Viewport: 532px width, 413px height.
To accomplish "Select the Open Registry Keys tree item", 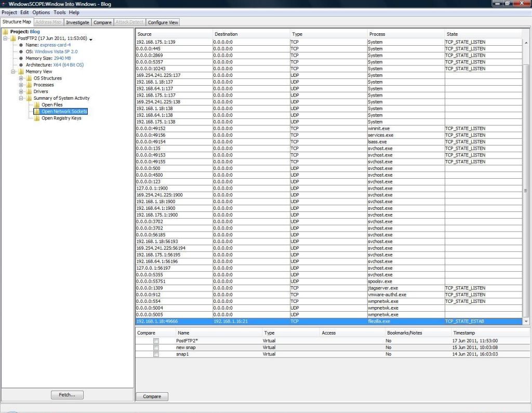I will coord(61,118).
